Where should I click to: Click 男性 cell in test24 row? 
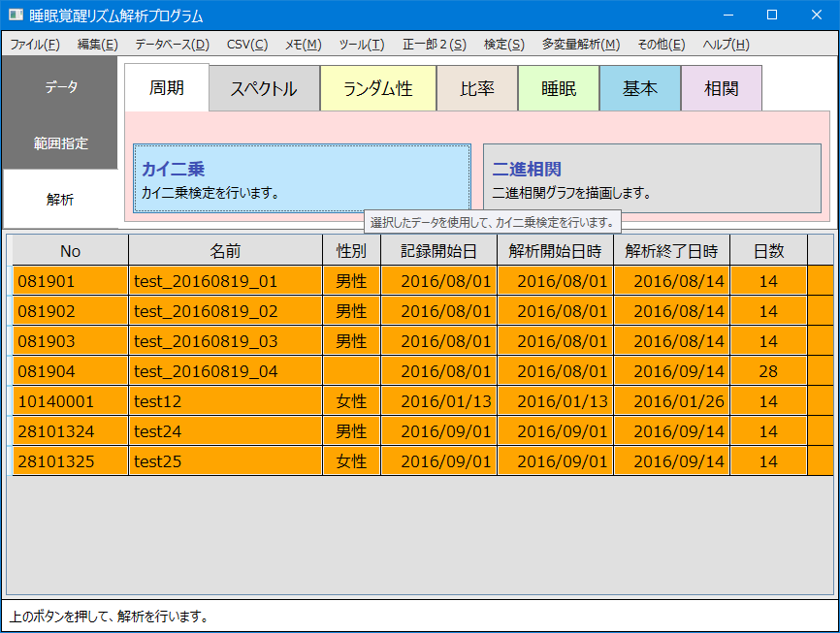click(351, 430)
